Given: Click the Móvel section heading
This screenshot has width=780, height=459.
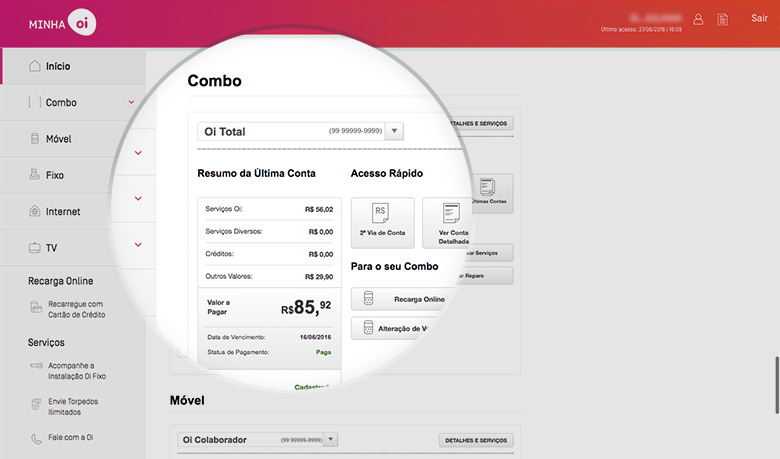Looking at the screenshot, I should (x=187, y=400).
